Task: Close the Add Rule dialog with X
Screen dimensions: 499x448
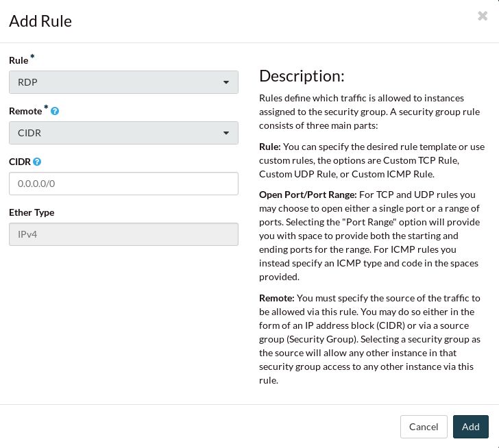Action: click(483, 16)
